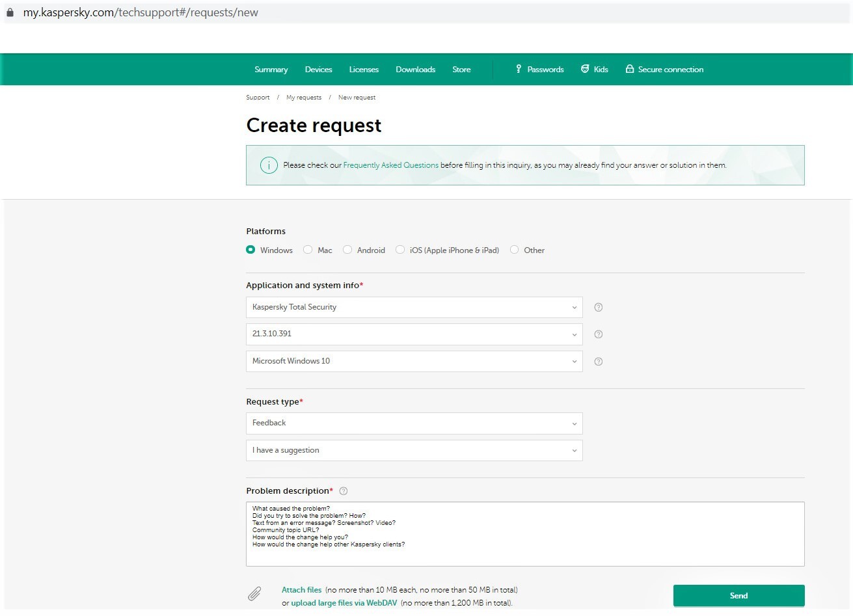Screen dimensions: 853x616
Task: Open the Microsoft Windows 10 OS dropdown
Action: click(x=414, y=362)
